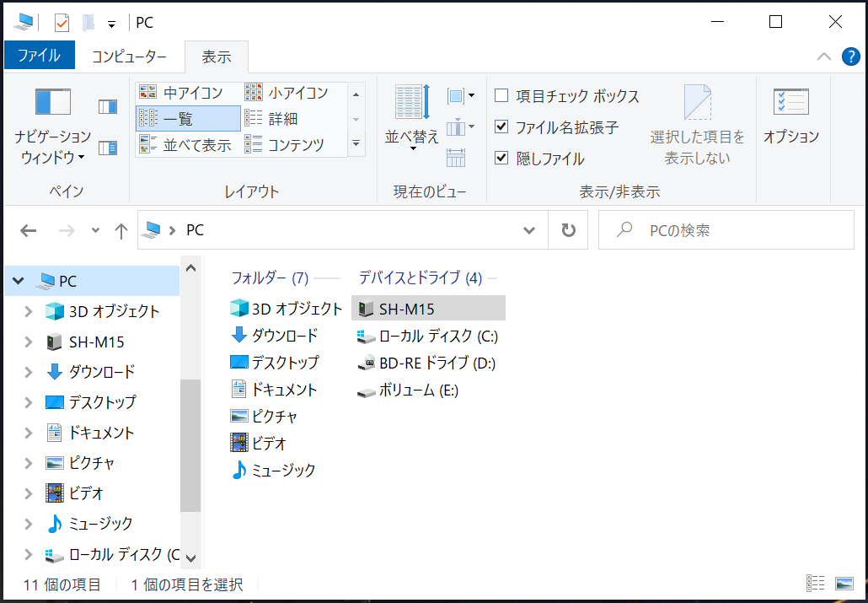This screenshot has width=868, height=603.
Task: Open the help question mark icon
Action: (850, 57)
